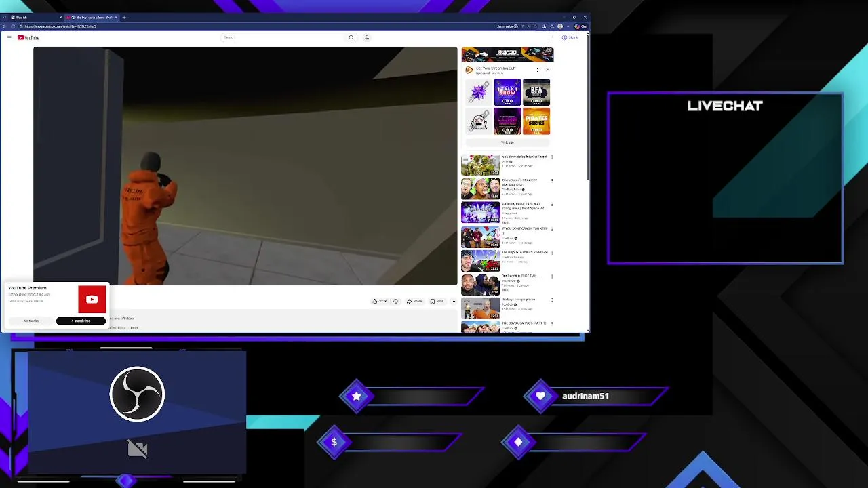Reload the page with refresh icon
868x488 pixels.
[x=14, y=26]
